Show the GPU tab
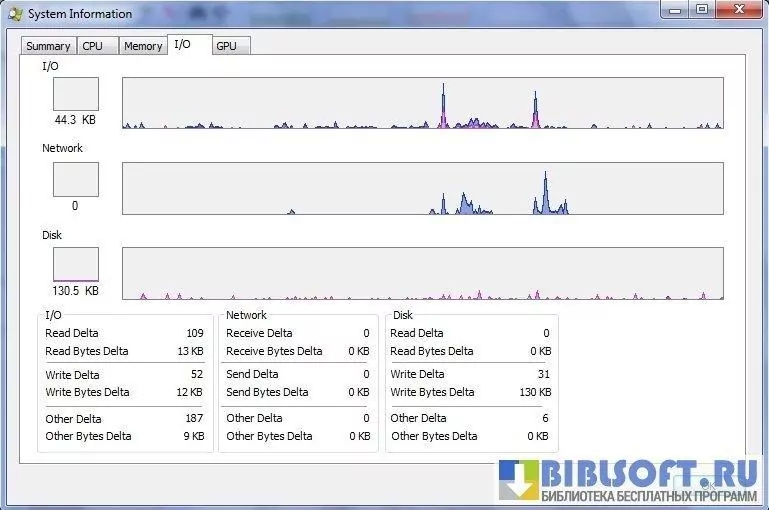 click(227, 46)
